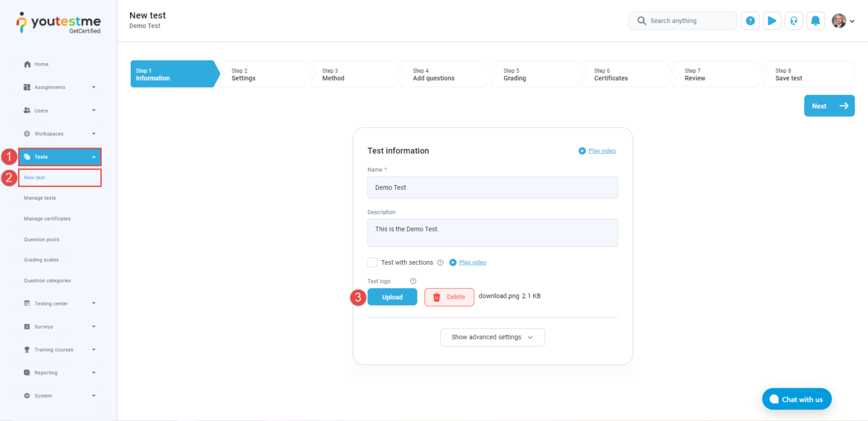Enable the Test with sections checkbox
This screenshot has height=421, width=868.
[x=373, y=263]
